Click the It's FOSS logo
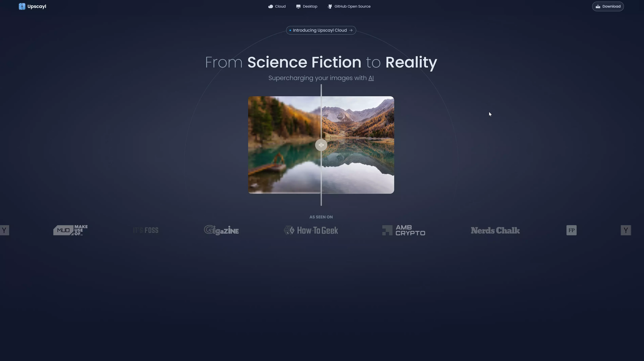This screenshot has height=361, width=644. (x=146, y=230)
